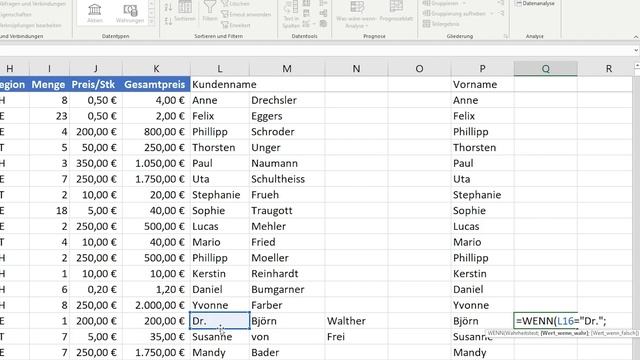Open the Gliederung dialog launcher
The height and width of the screenshot is (360, 640).
[506, 36]
